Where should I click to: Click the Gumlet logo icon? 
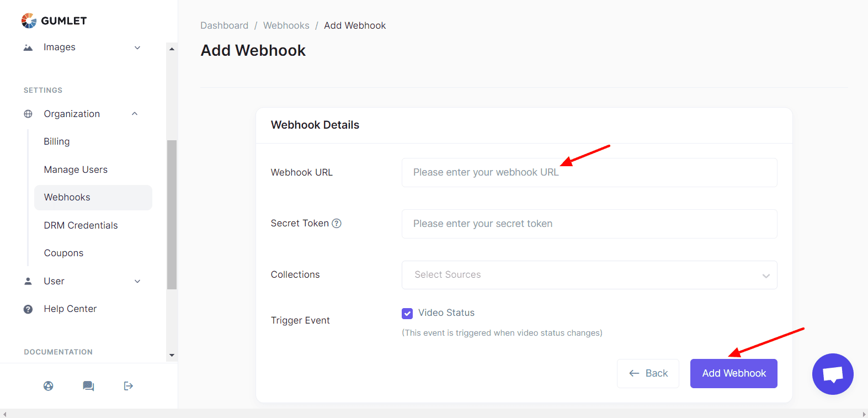click(29, 21)
